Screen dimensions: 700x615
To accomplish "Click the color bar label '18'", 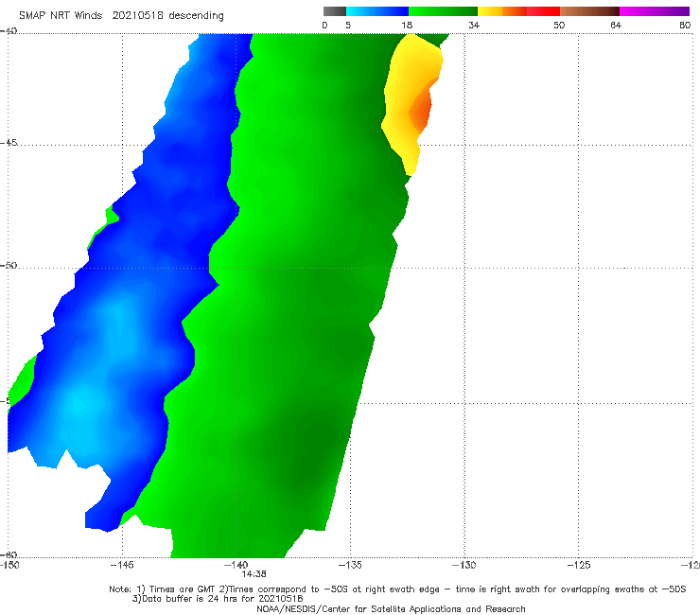I will (407, 25).
